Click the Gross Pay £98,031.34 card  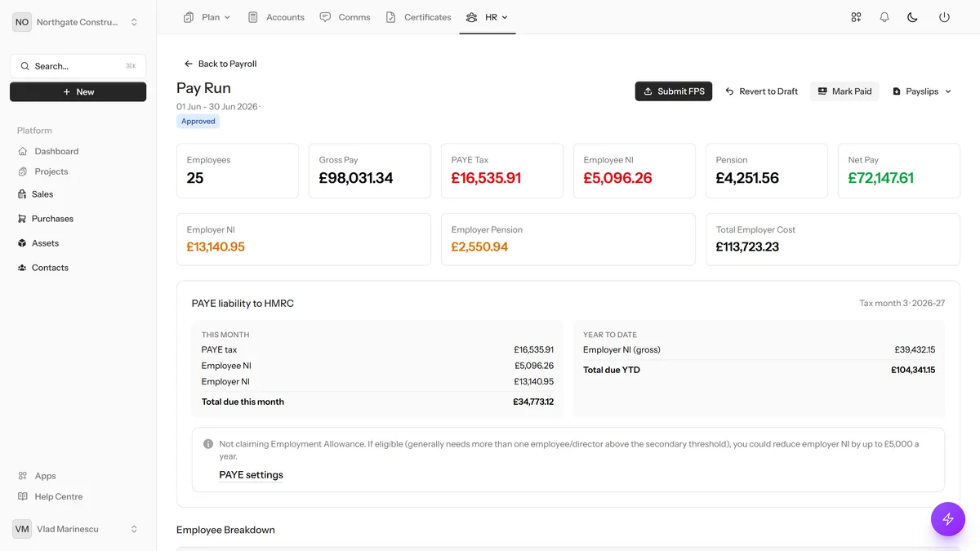tap(370, 171)
